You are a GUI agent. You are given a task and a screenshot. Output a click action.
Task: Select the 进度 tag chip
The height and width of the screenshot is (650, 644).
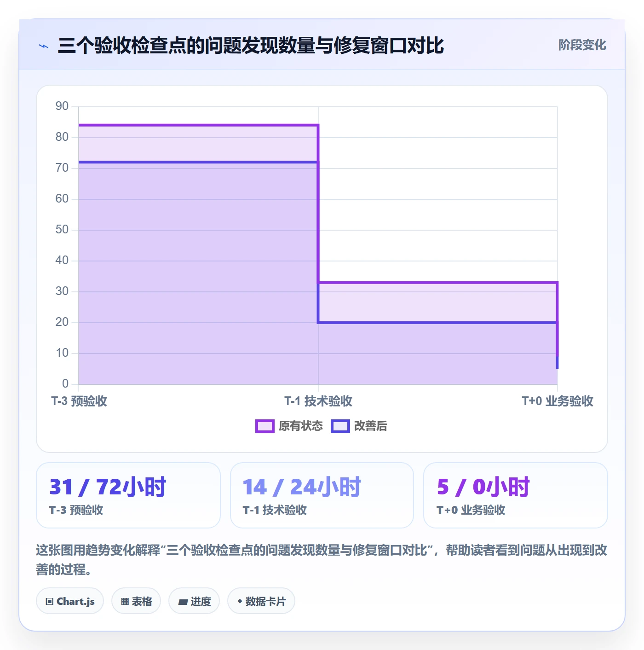[194, 601]
